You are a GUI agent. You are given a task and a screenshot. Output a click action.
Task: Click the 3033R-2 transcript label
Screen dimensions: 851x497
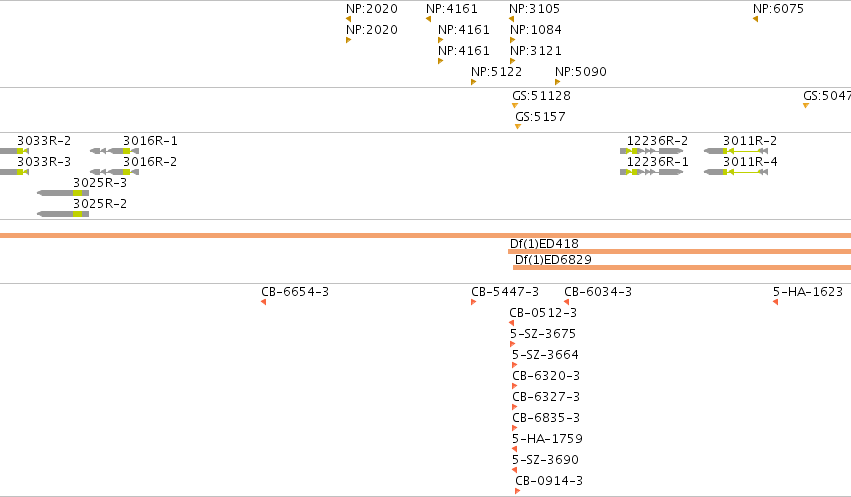[x=44, y=141]
